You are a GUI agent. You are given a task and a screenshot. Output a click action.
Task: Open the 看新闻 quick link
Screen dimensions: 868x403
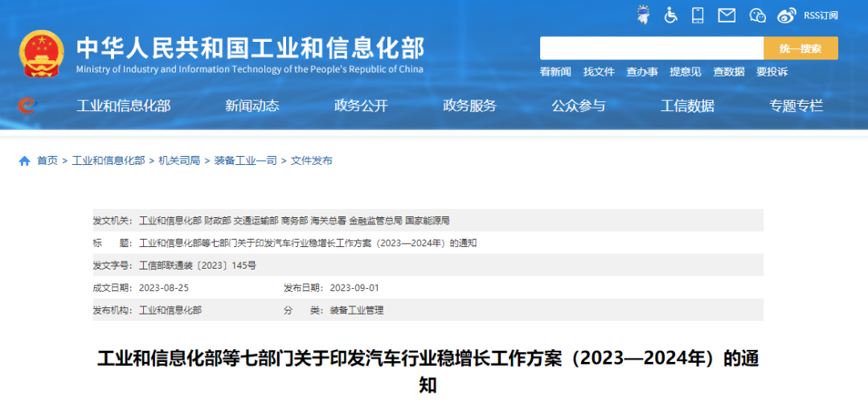tap(555, 72)
